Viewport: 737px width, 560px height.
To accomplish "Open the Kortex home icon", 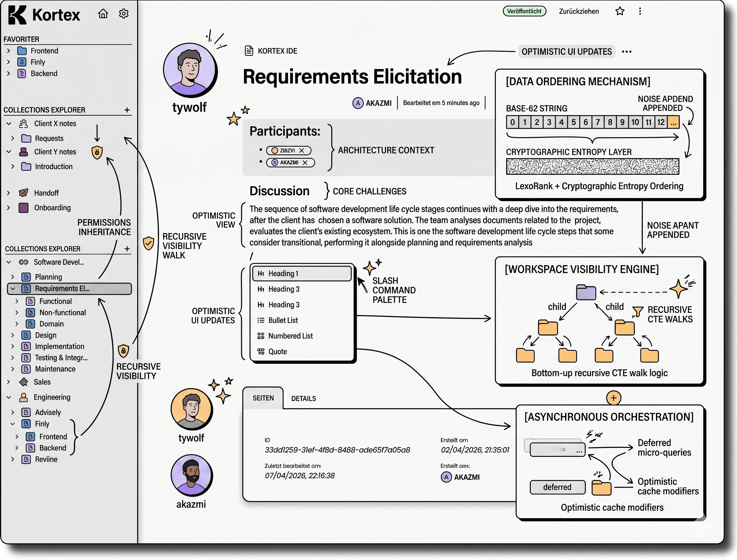I will point(103,14).
